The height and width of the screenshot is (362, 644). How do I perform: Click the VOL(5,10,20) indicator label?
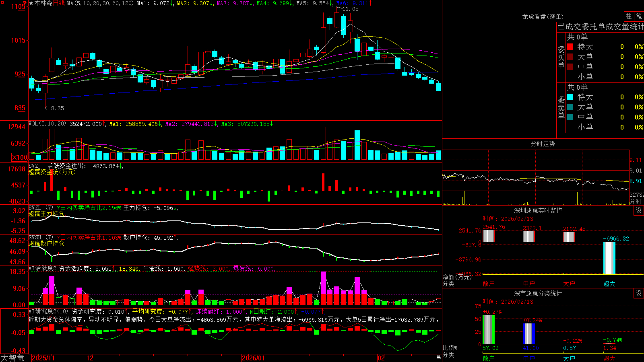click(x=47, y=123)
